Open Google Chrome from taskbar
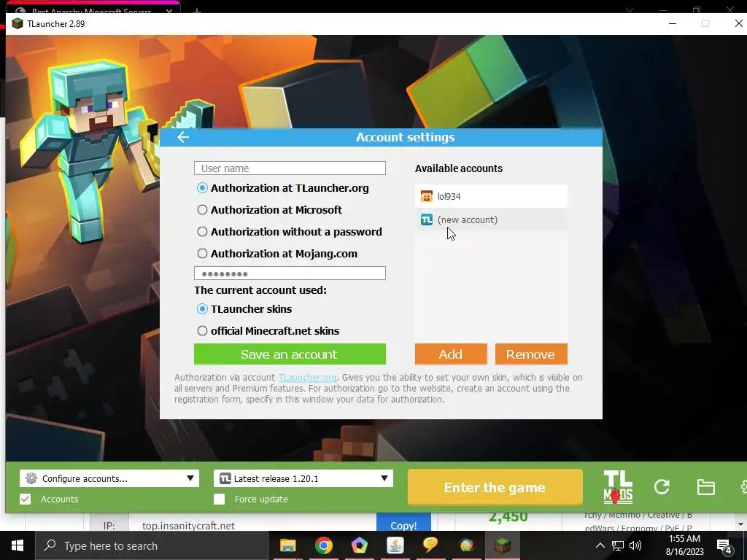Viewport: 747px width, 560px height. coord(323,545)
